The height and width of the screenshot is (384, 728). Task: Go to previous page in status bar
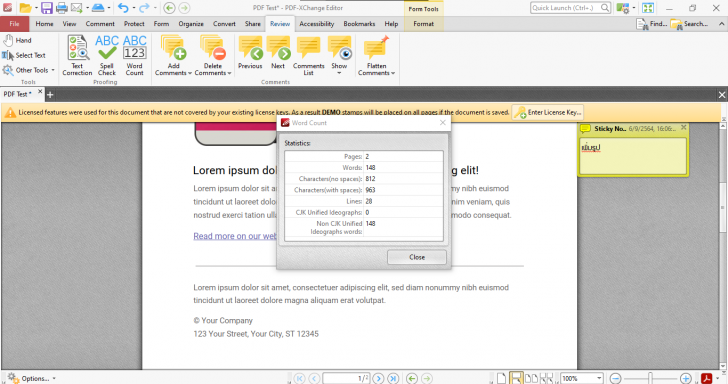point(314,378)
